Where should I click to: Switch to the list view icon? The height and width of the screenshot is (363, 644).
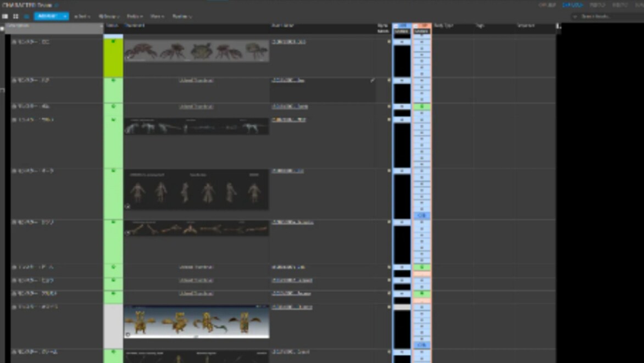pos(5,16)
